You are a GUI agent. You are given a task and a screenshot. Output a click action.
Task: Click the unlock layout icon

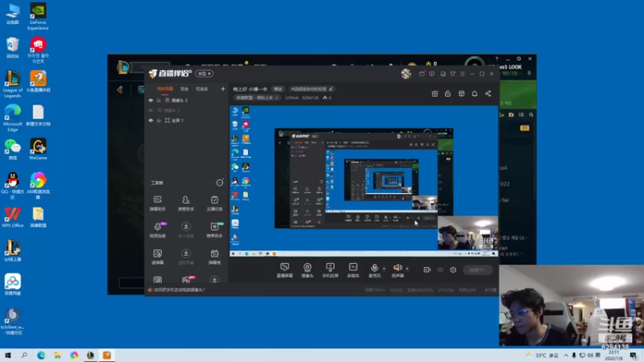448,93
